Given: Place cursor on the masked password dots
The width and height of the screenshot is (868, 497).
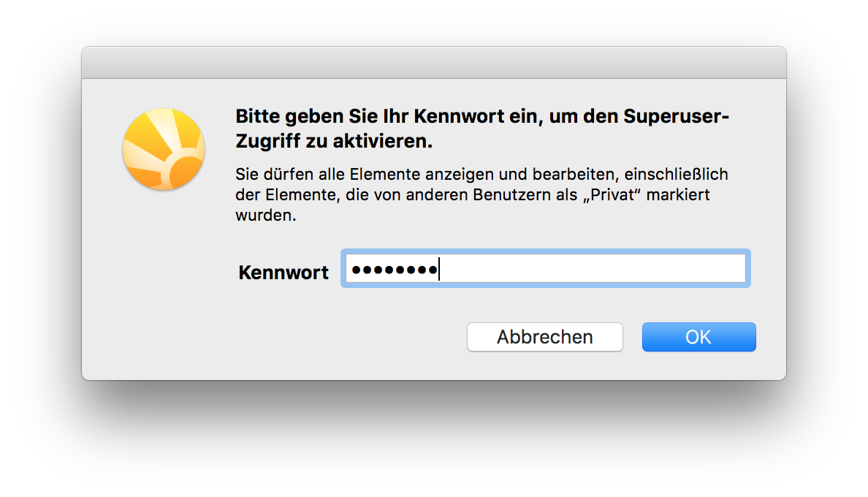Looking at the screenshot, I should (395, 270).
